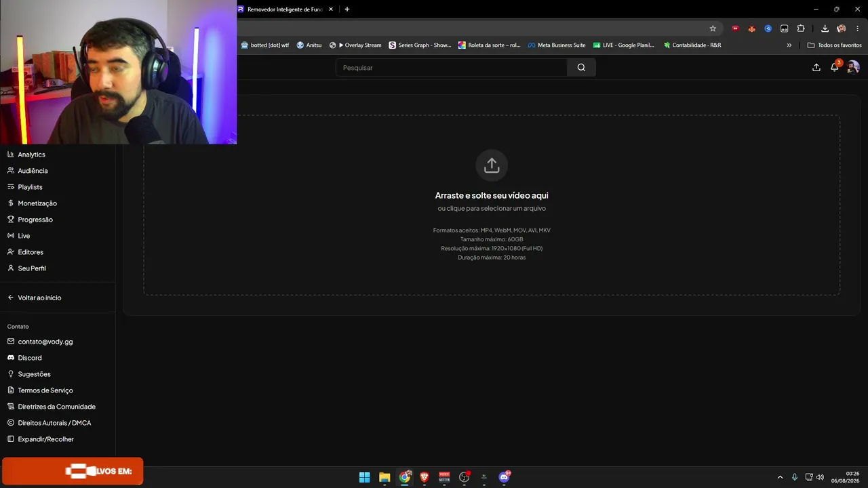Open the volume tray icon
The width and height of the screenshot is (868, 488).
coord(821,477)
